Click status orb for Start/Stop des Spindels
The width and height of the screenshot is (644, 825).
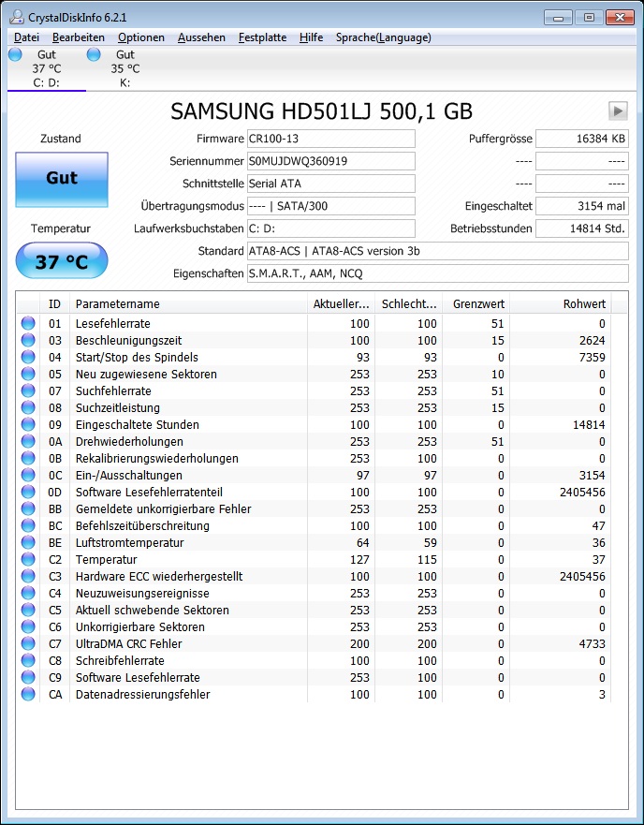[x=28, y=358]
